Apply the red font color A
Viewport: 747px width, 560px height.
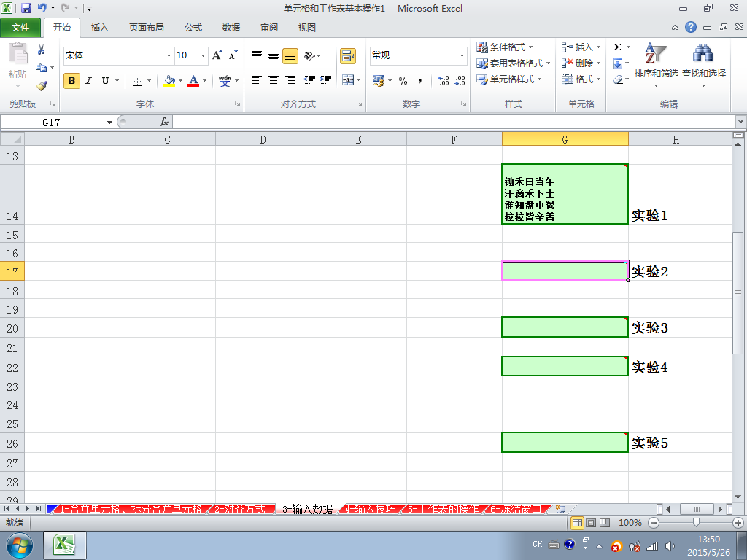click(193, 81)
